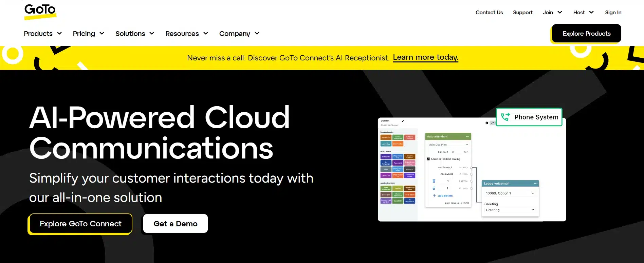The width and height of the screenshot is (644, 263).
Task: Click the Explore GoTo Connect button
Action: click(x=80, y=224)
